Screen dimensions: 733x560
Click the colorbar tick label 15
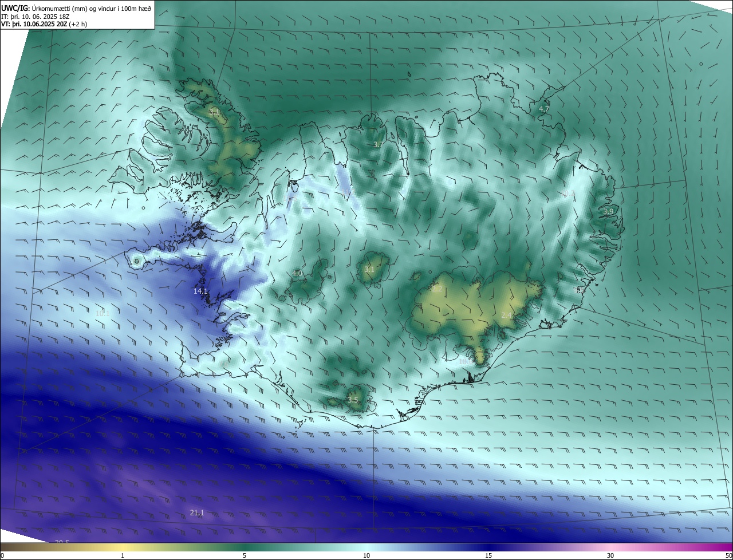(488, 555)
